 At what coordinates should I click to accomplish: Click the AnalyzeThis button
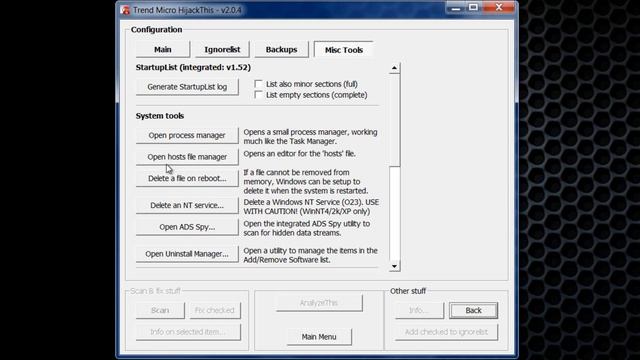click(x=319, y=303)
